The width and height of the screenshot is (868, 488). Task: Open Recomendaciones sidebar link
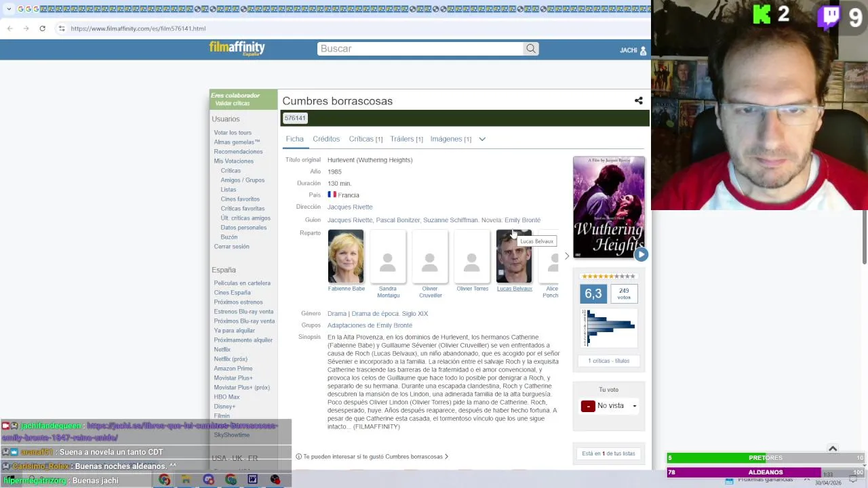pyautogui.click(x=238, y=152)
